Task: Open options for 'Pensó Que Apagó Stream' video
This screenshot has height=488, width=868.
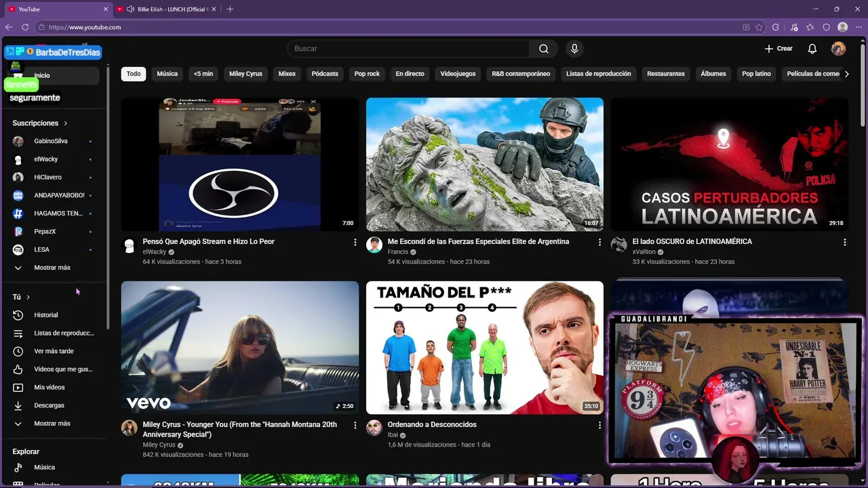Action: click(355, 242)
